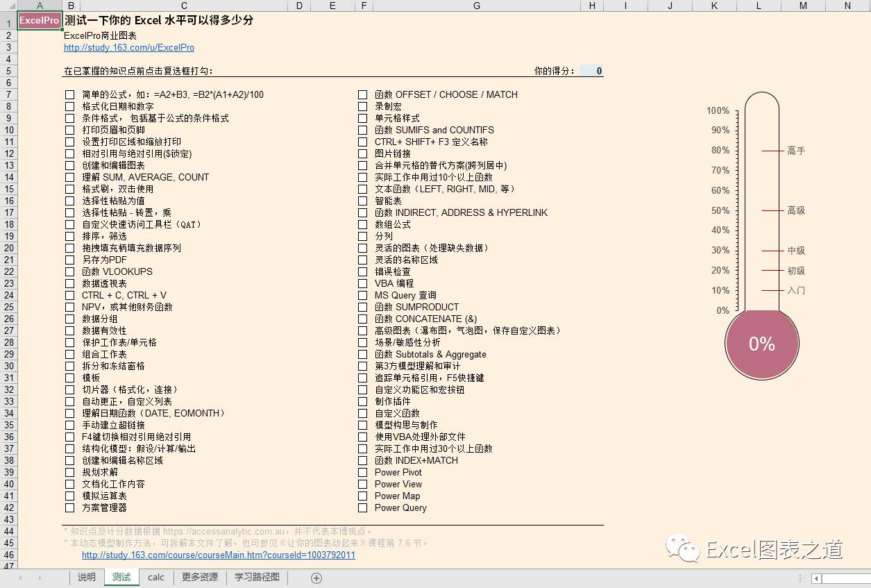This screenshot has width=871, height=588.
Task: Click the 高手 level label on thermometer
Action: (796, 151)
